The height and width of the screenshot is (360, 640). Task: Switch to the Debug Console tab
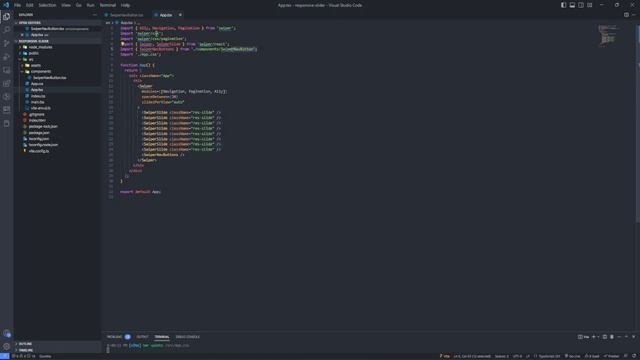coord(187,337)
